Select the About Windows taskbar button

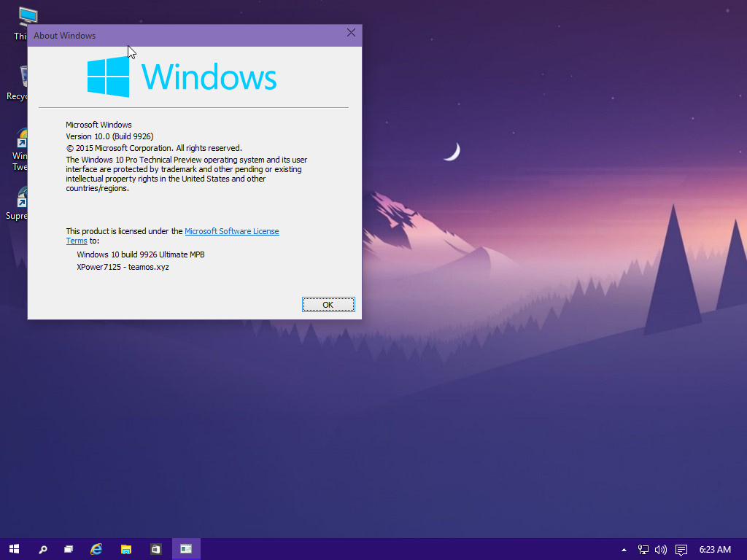186,549
